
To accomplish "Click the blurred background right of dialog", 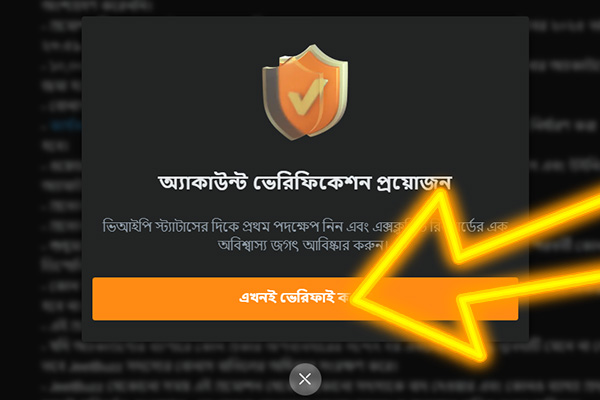I will 564,115.
